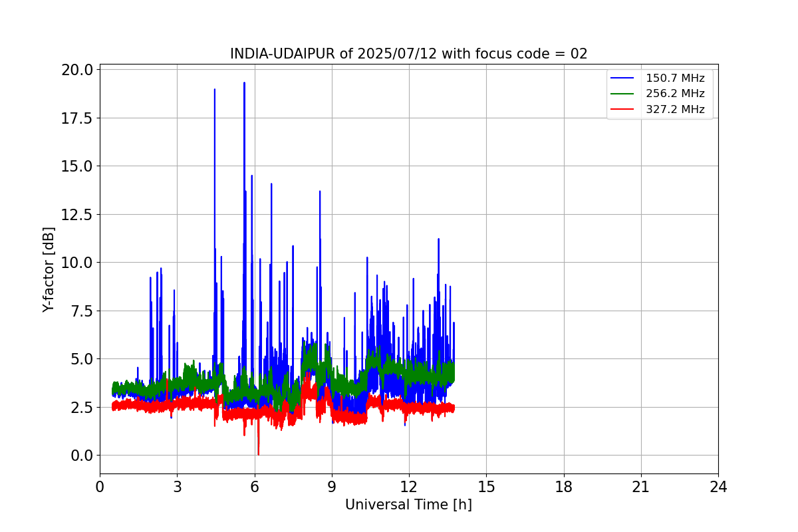Click the x-axis tick label 15
This screenshot has width=798, height=532.
[486, 487]
